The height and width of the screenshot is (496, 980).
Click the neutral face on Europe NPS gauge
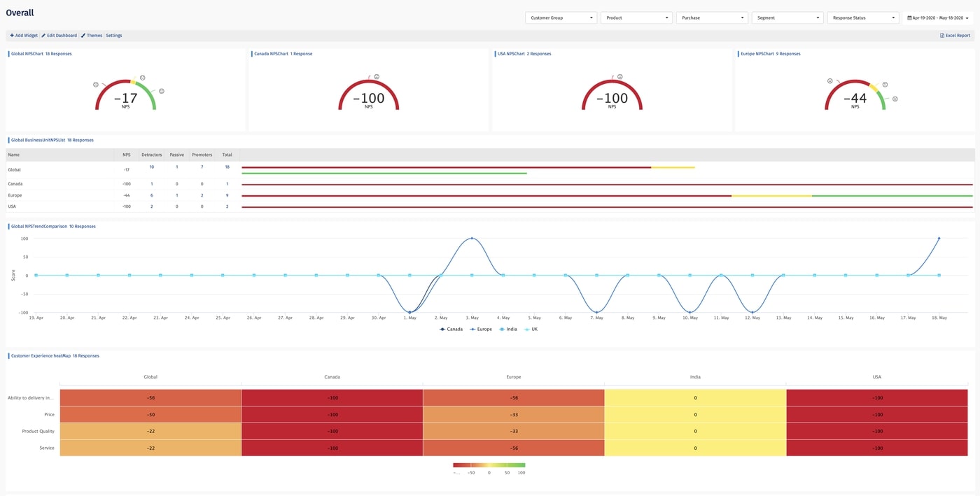tap(885, 85)
